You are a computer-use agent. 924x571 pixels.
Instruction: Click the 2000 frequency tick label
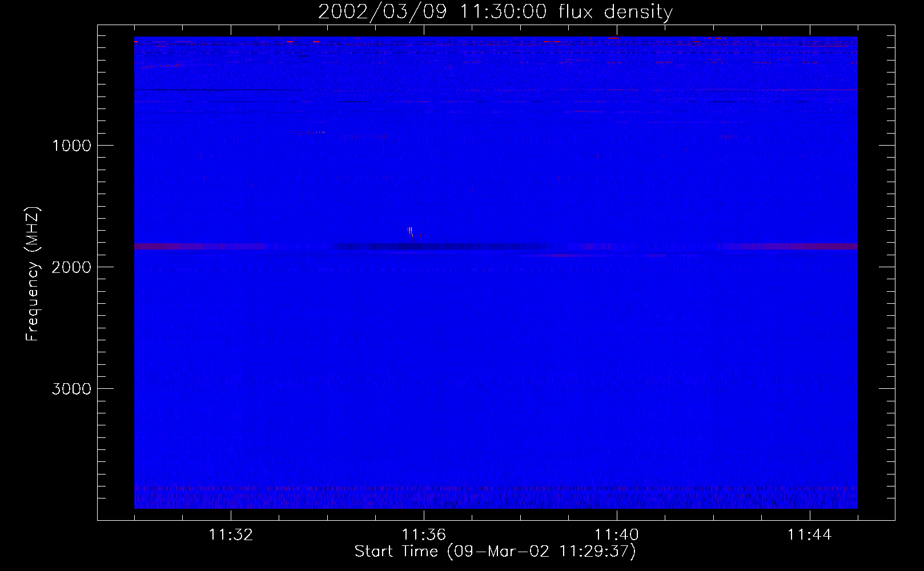[x=71, y=267]
